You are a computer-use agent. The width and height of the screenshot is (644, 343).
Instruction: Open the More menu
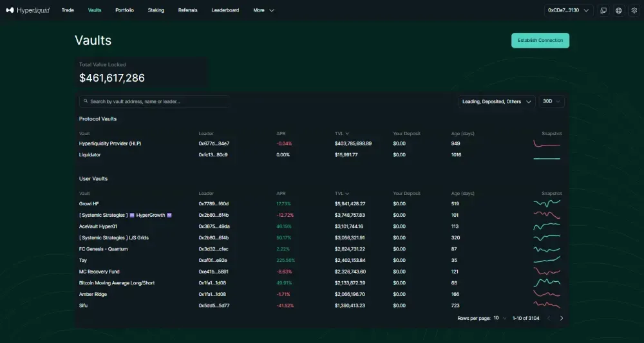263,10
